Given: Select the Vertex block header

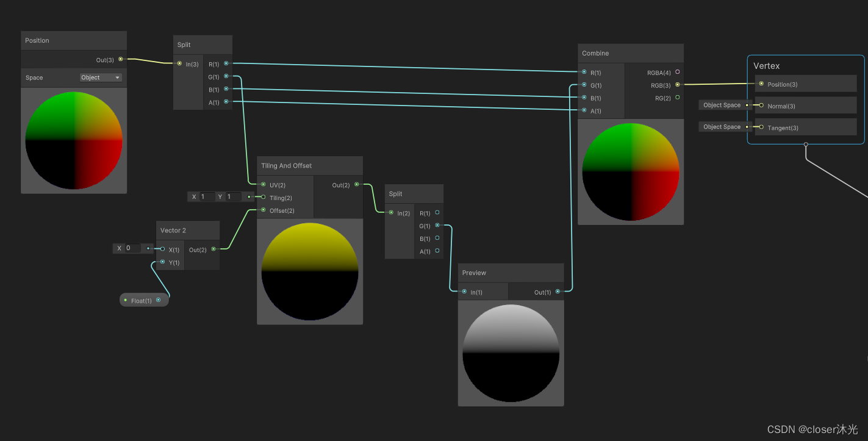Looking at the screenshot, I should [x=767, y=66].
